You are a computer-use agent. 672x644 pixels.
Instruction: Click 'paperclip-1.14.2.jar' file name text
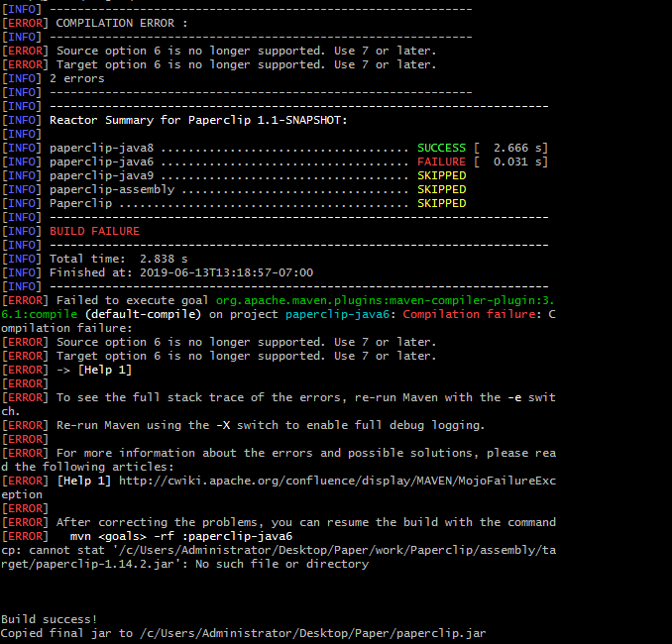pyautogui.click(x=105, y=565)
